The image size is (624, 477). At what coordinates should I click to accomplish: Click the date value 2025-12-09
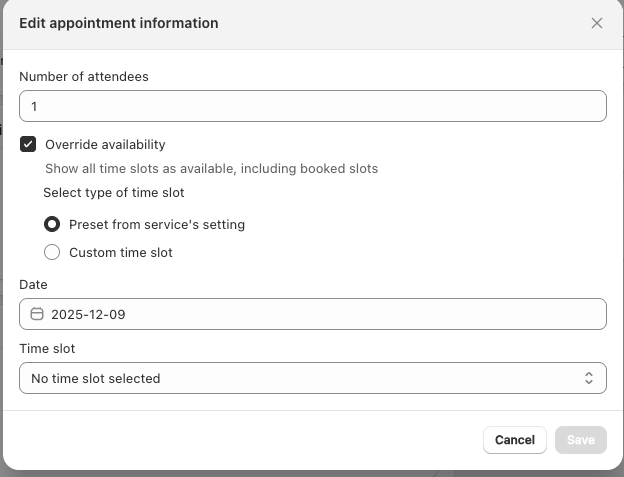88,314
